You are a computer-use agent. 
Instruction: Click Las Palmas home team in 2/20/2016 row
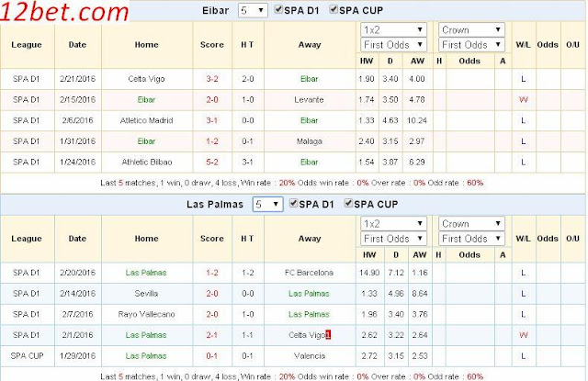point(146,273)
